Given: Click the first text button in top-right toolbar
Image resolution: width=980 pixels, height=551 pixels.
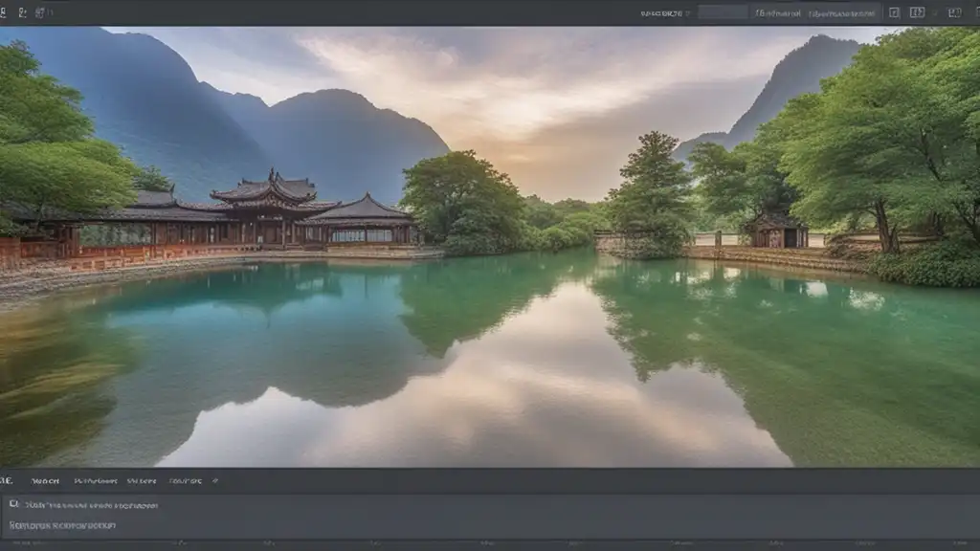Looking at the screenshot, I should point(777,13).
